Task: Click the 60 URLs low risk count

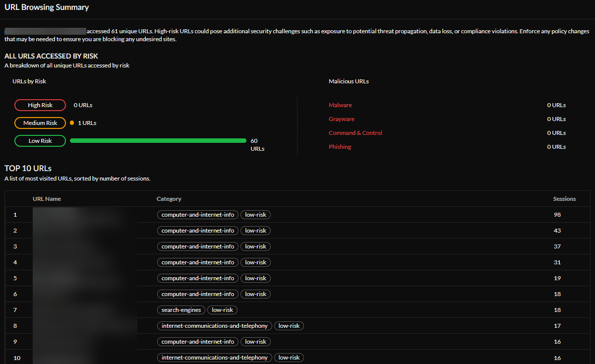Action: tap(257, 145)
